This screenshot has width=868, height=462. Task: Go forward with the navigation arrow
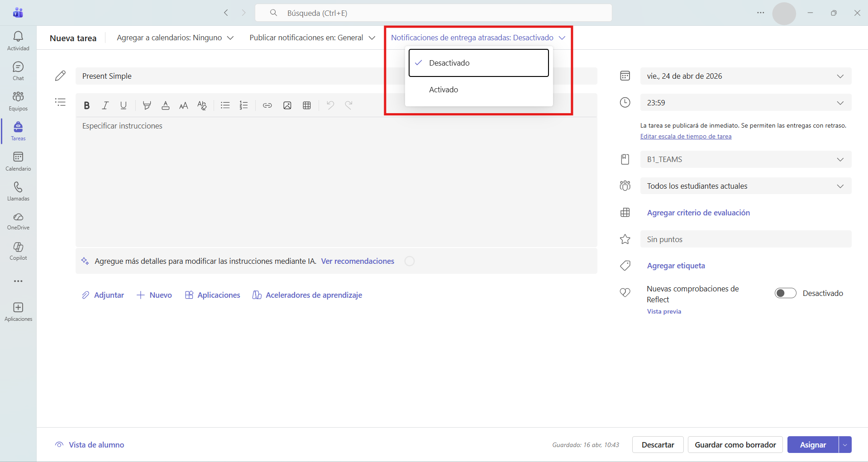coord(243,13)
